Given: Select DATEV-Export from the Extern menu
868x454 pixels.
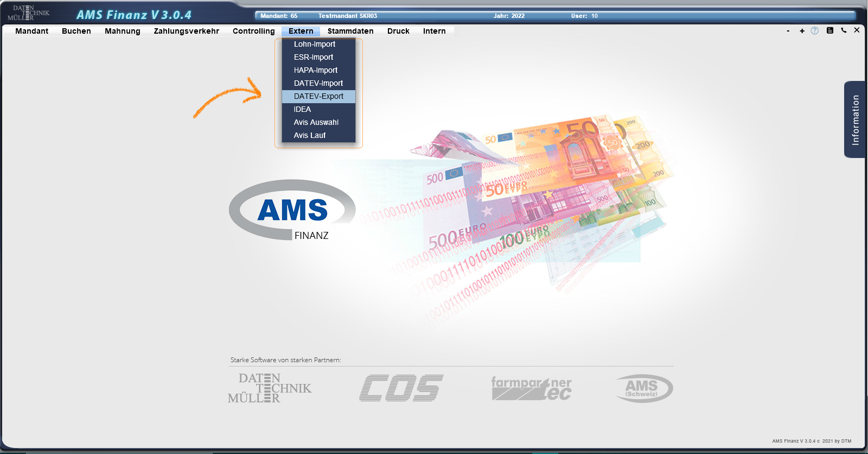Looking at the screenshot, I should 318,96.
